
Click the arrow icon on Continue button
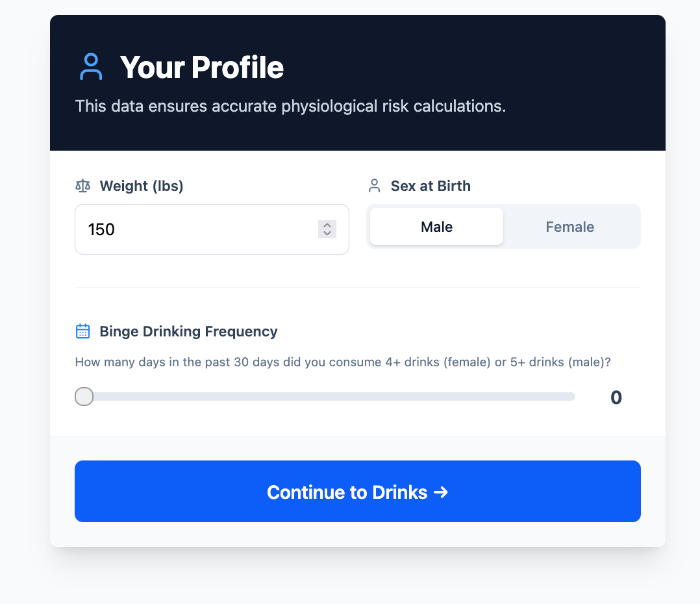click(441, 492)
